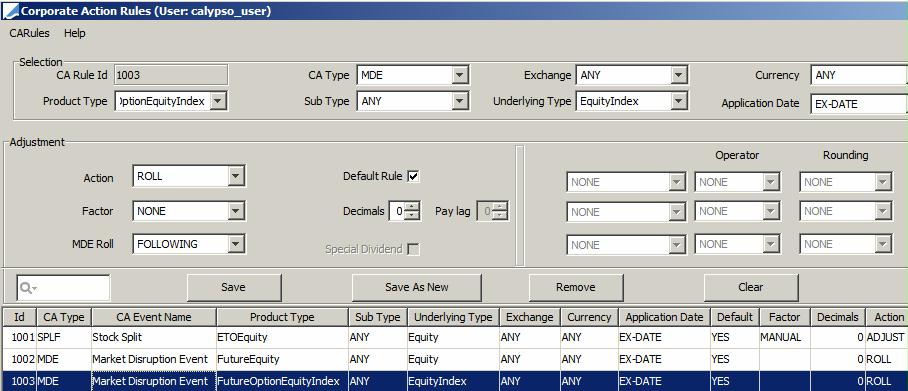Click the CA Rule Id field
Screen dimensions: 908x391
click(171, 75)
